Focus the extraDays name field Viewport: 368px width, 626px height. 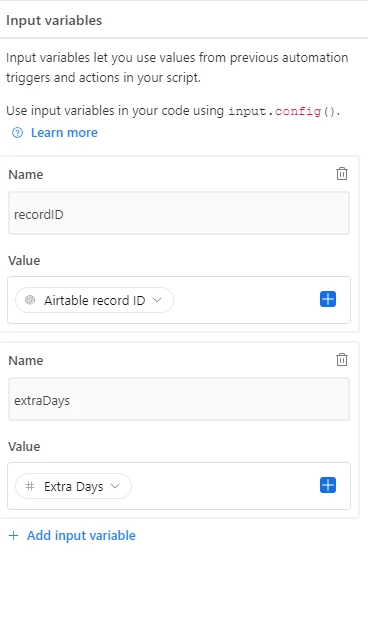(x=179, y=399)
